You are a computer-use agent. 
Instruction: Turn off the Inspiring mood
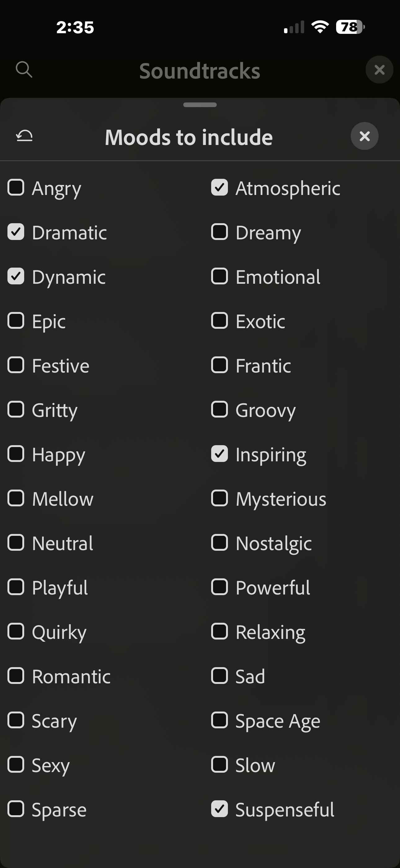tap(220, 454)
